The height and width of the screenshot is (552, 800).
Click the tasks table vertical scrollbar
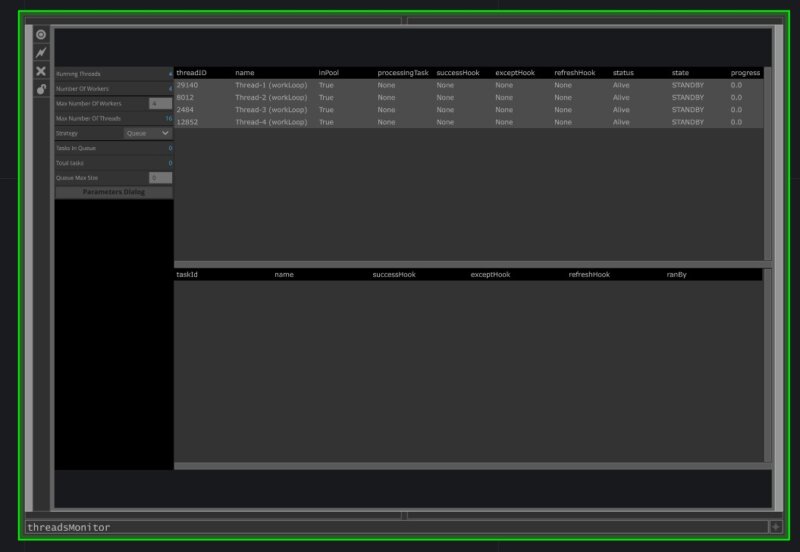click(768, 365)
